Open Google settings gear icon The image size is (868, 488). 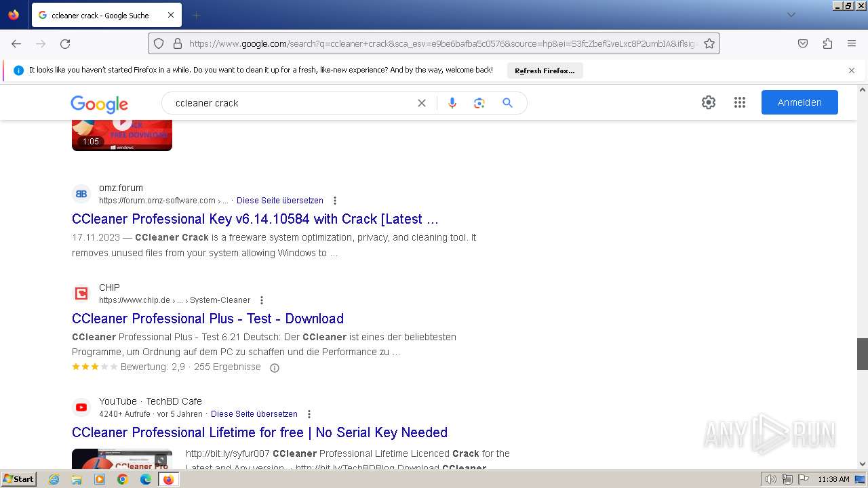tap(709, 102)
